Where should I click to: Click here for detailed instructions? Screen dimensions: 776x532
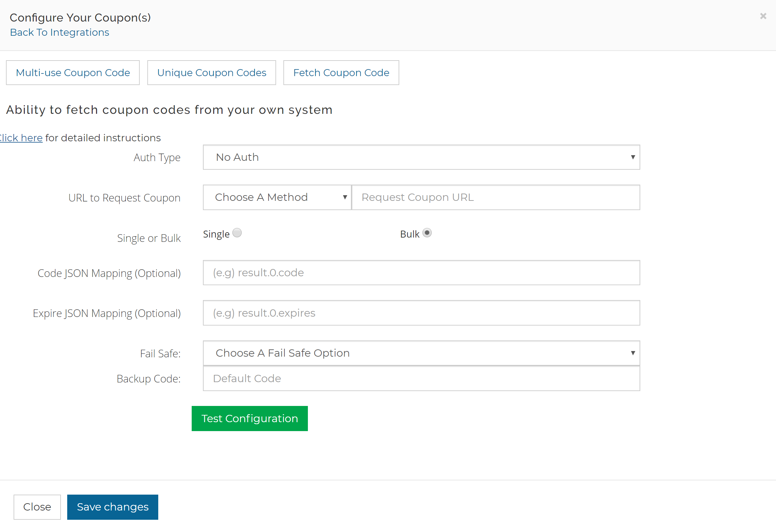click(21, 138)
